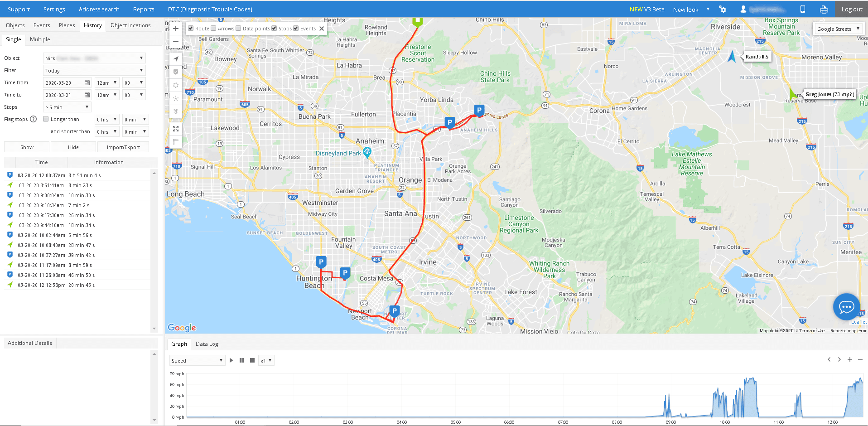Switch to the Data Log tab
This screenshot has height=426, width=868.
click(207, 344)
